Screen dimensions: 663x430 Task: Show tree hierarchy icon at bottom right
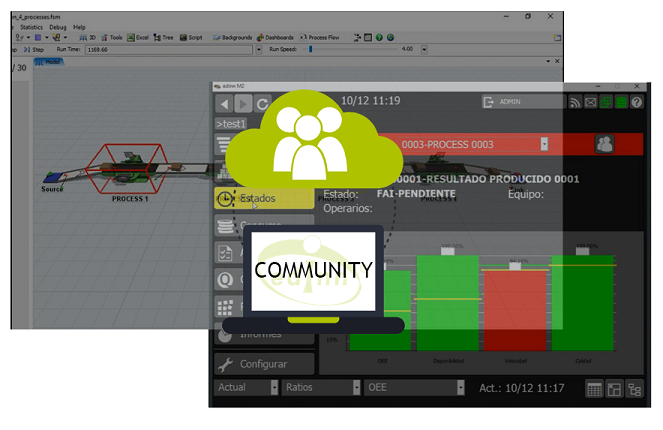pyautogui.click(x=634, y=389)
